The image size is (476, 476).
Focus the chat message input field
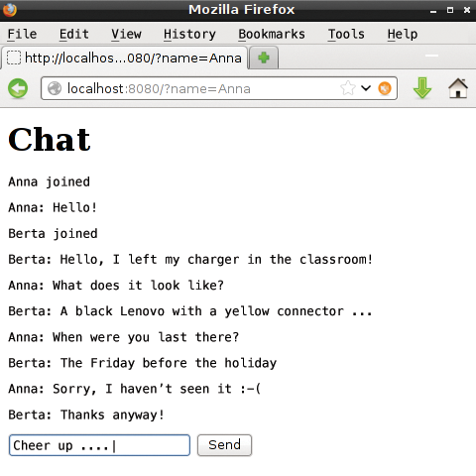[99, 445]
